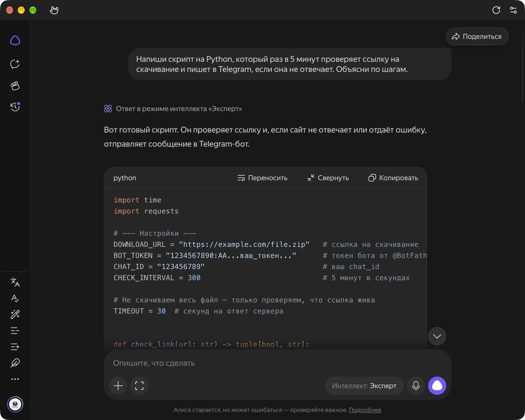This screenshot has height=420, width=525.
Task: Copy the code with Копировать
Action: tap(393, 178)
